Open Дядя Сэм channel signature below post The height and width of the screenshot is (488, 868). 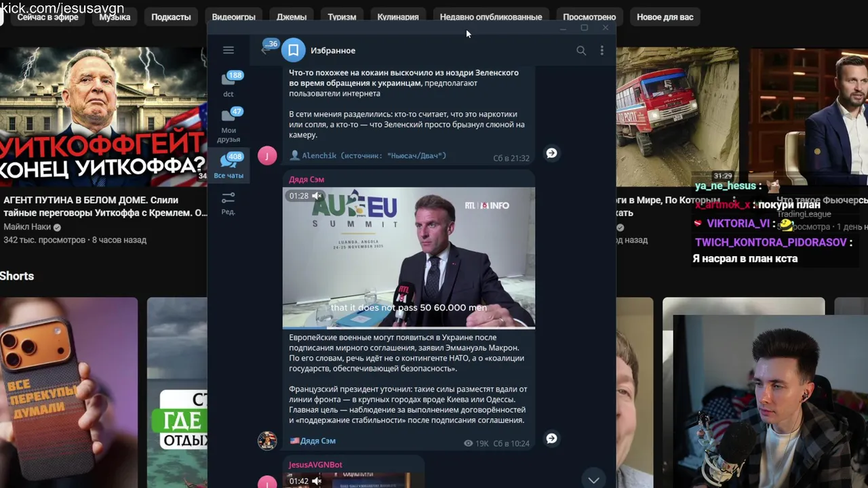(x=313, y=441)
